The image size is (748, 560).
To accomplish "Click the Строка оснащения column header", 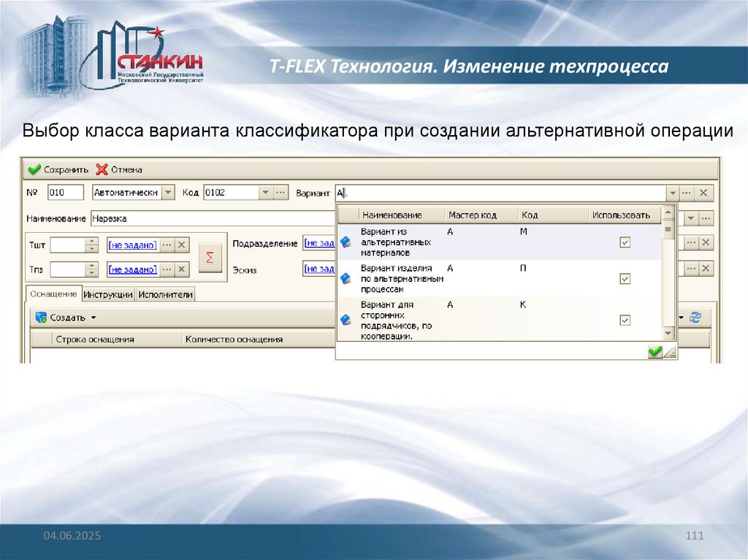I will tap(95, 340).
